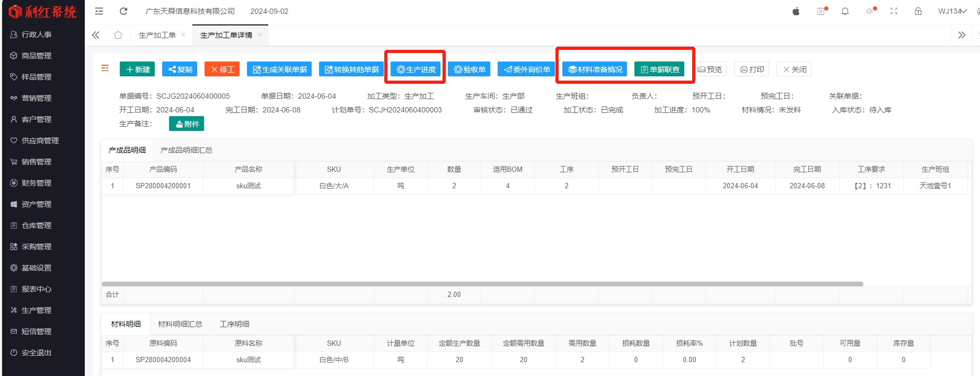Close the 生产加工单 tab
Viewport: 980px width, 376px height.
tap(183, 35)
